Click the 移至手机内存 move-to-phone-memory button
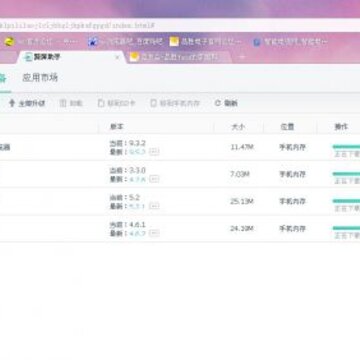Screen dimensions: 360x360 (x=175, y=103)
